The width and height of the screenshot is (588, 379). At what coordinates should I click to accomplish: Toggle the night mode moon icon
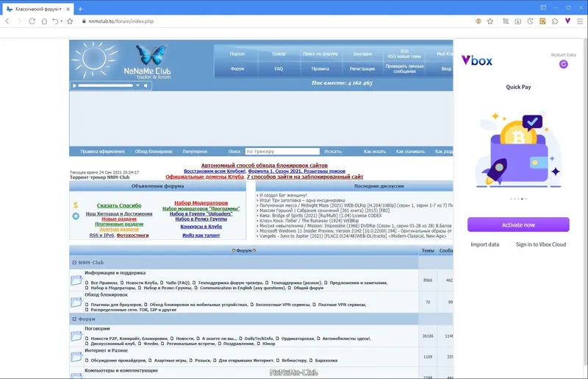[x=530, y=21]
